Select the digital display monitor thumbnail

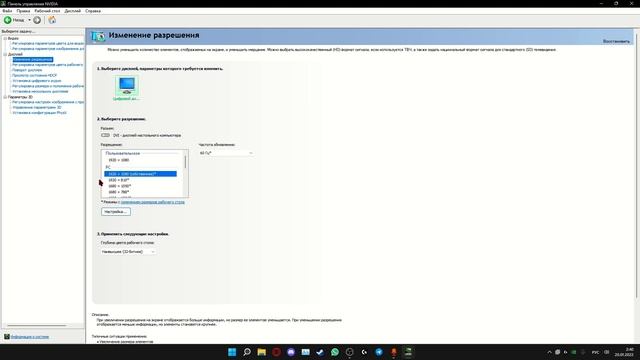pos(127,87)
